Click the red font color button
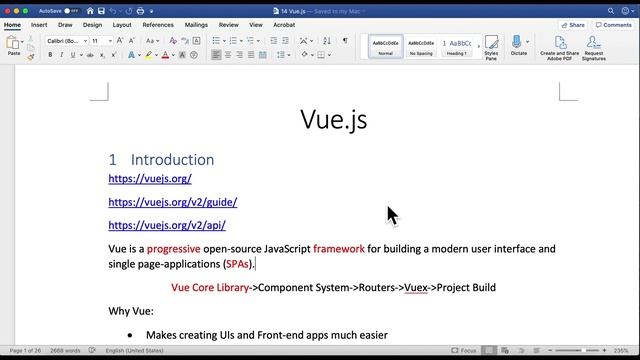 coord(165,55)
